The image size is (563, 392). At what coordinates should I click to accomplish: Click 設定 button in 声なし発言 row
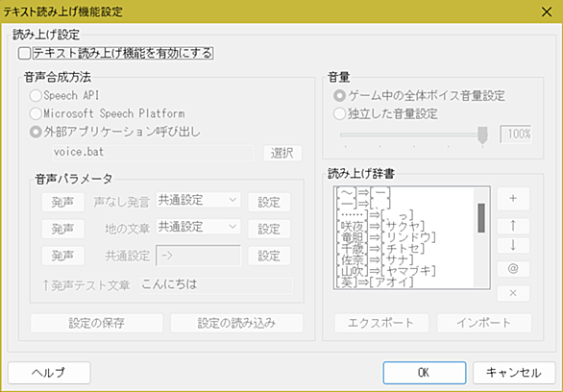[269, 202]
